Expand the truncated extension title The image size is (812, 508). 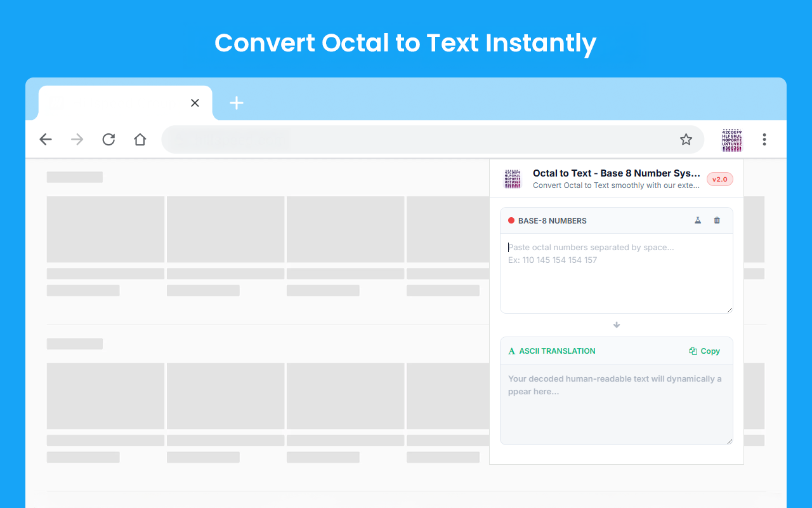pyautogui.click(x=615, y=173)
